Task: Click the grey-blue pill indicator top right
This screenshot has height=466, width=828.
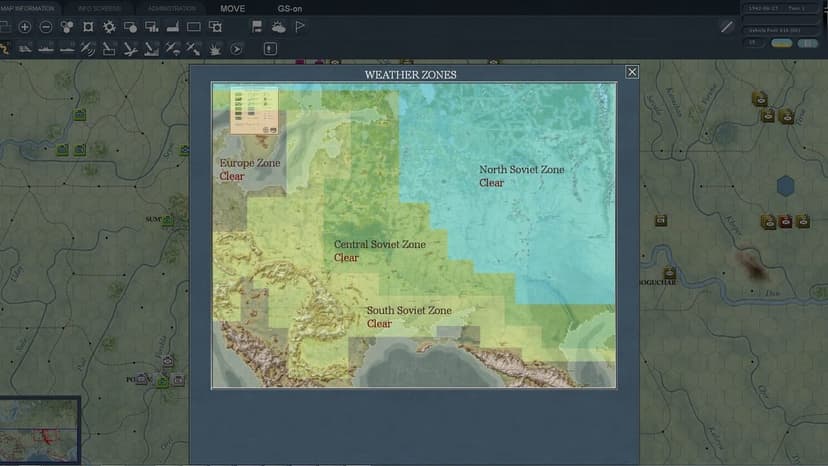Action: pyautogui.click(x=807, y=43)
